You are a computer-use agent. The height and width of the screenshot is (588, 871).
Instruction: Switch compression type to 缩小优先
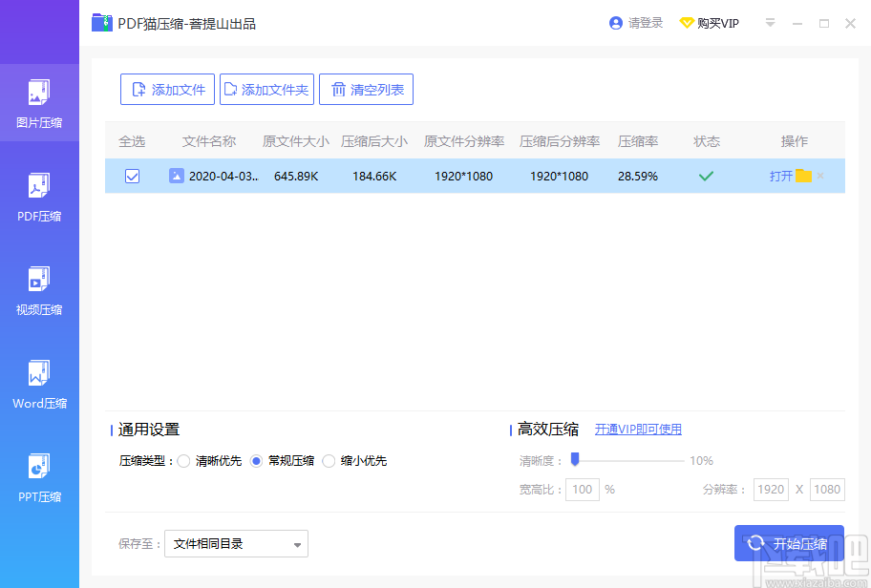coord(329,460)
